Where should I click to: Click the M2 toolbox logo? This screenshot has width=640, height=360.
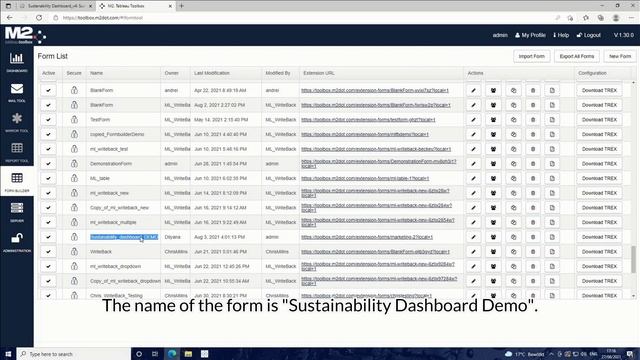(24, 35)
